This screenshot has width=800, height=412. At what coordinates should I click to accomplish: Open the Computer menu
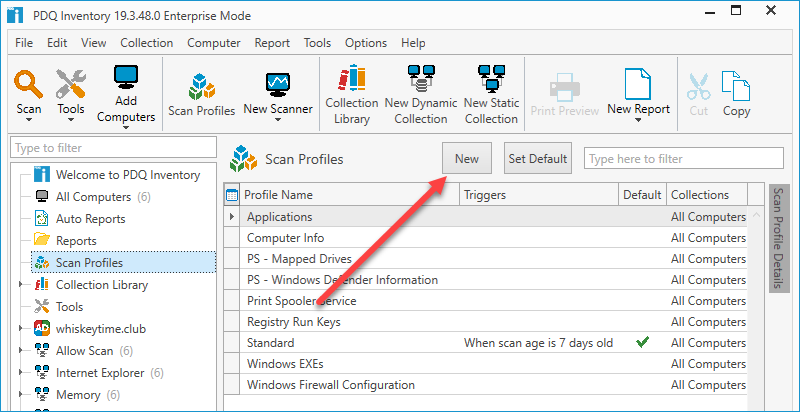coord(214,43)
